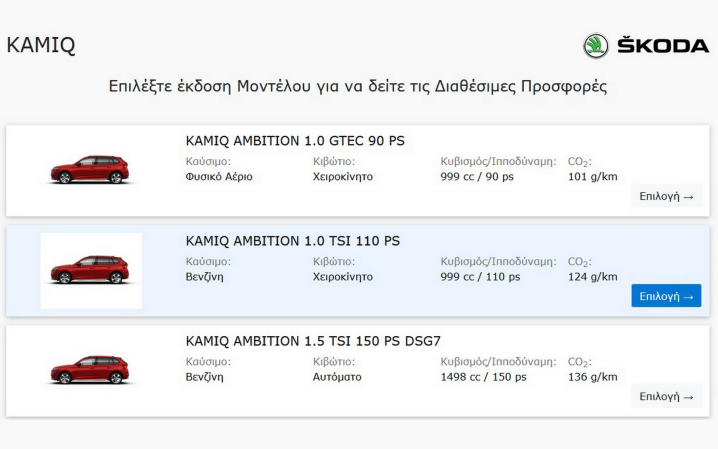Image resolution: width=718 pixels, height=449 pixels.
Task: Click the 1498 cc / 150 ps value
Action: click(483, 377)
